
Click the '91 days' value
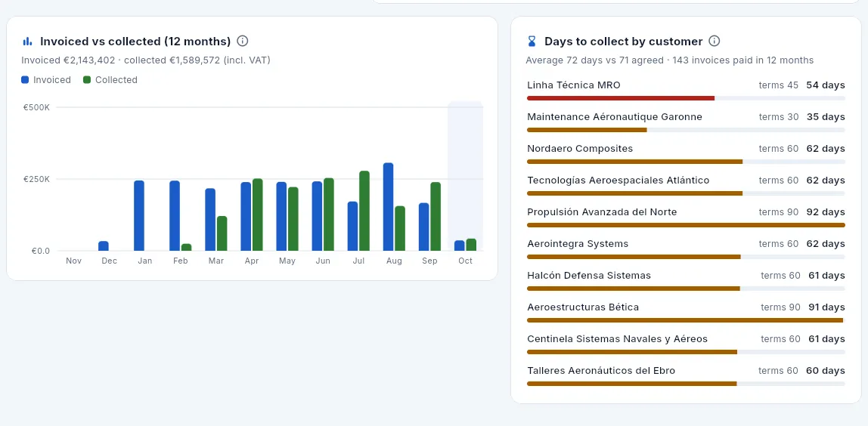coord(826,307)
